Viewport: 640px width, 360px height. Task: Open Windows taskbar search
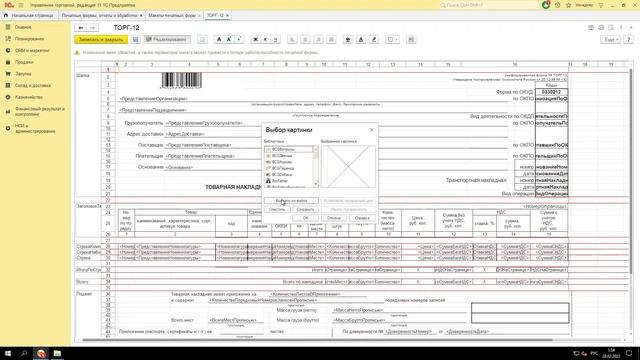24,353
